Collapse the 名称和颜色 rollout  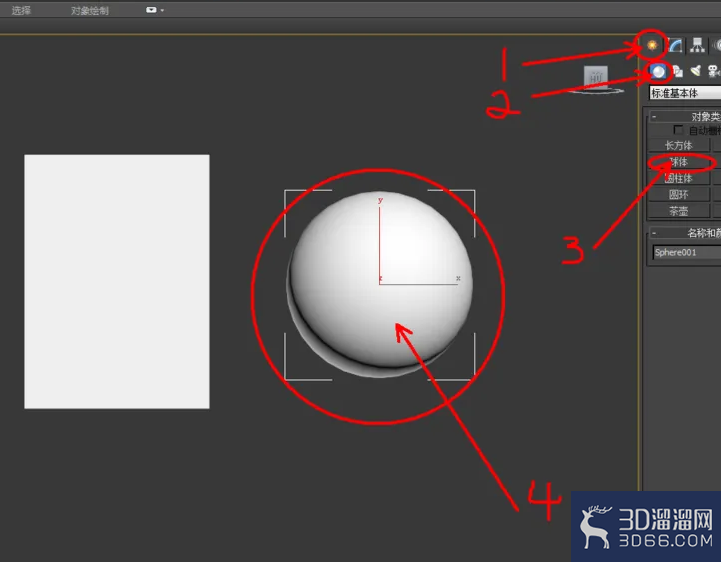tap(685, 233)
